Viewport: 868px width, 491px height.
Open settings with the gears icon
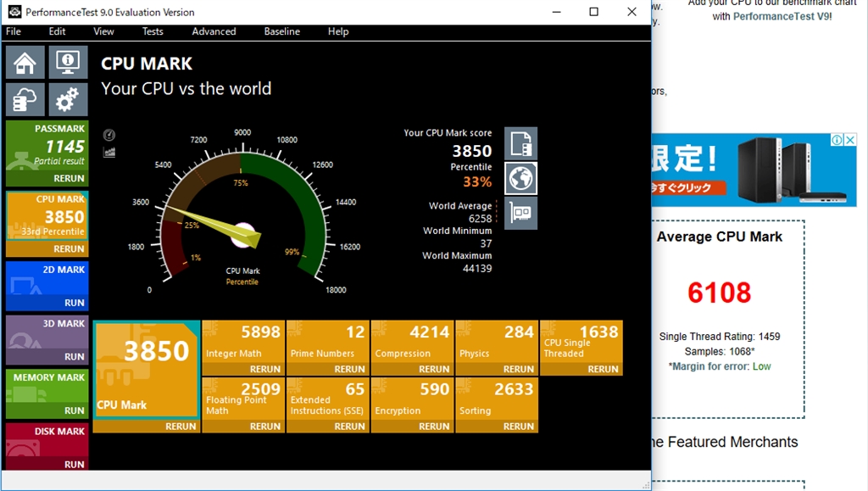click(x=68, y=100)
